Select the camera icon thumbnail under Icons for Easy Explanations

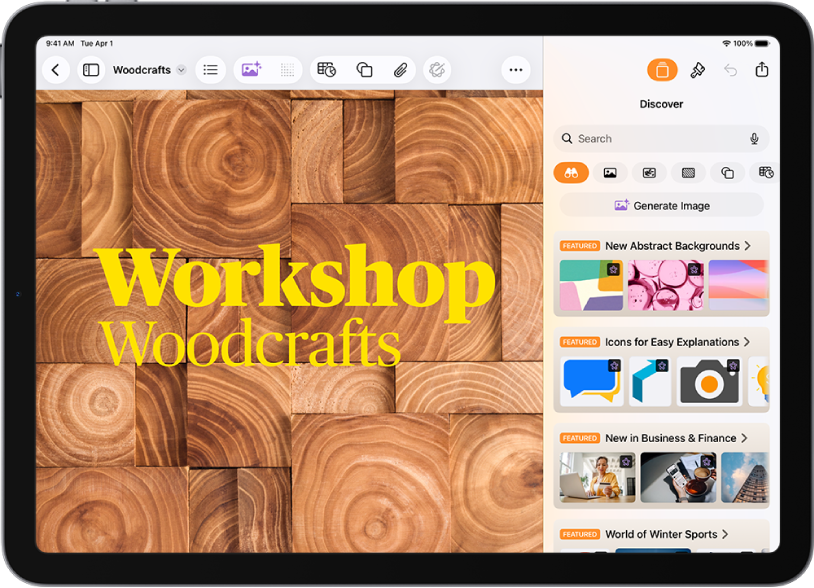[709, 381]
